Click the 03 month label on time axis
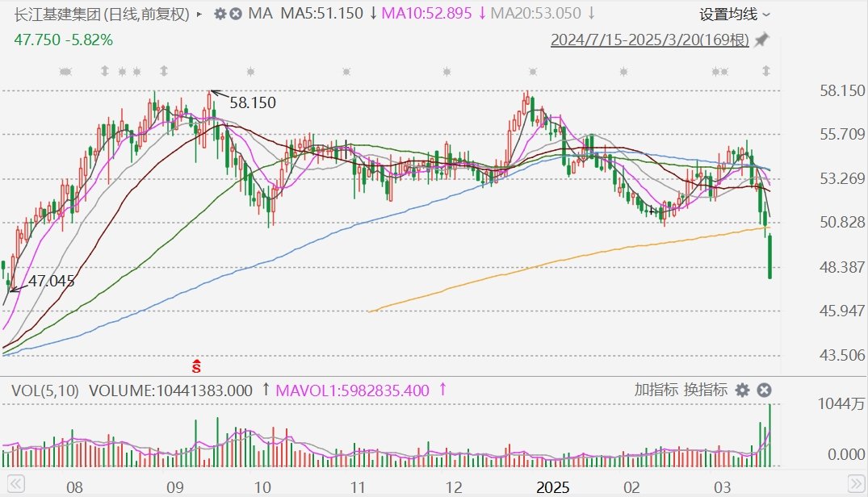The image size is (868, 497). (x=722, y=487)
